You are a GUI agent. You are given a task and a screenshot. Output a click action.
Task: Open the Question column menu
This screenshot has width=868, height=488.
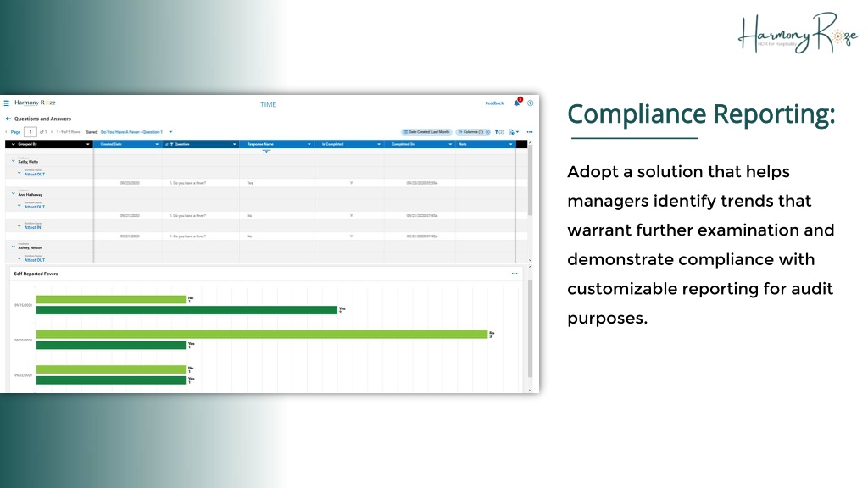[234, 144]
